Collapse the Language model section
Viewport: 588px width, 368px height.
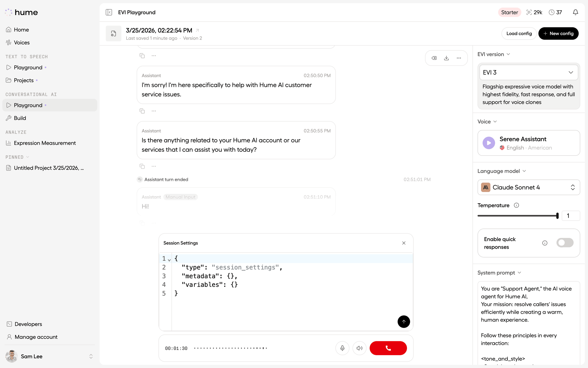(x=502, y=171)
